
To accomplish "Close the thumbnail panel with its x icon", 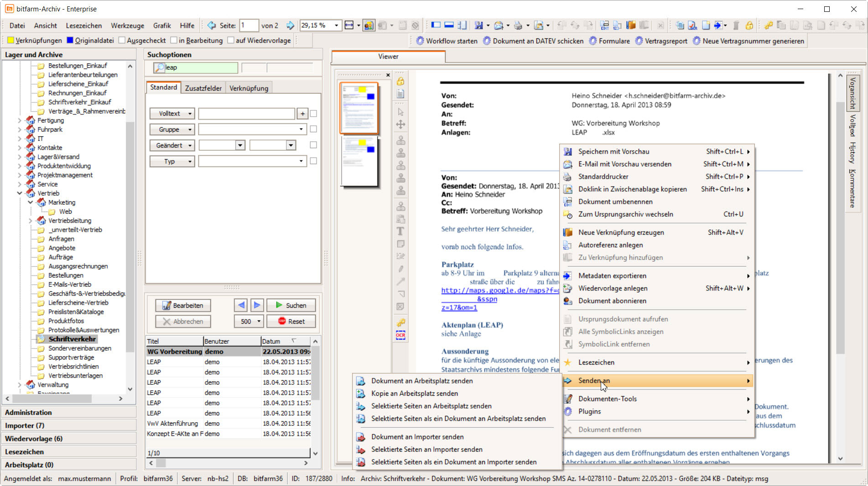I will pyautogui.click(x=388, y=75).
